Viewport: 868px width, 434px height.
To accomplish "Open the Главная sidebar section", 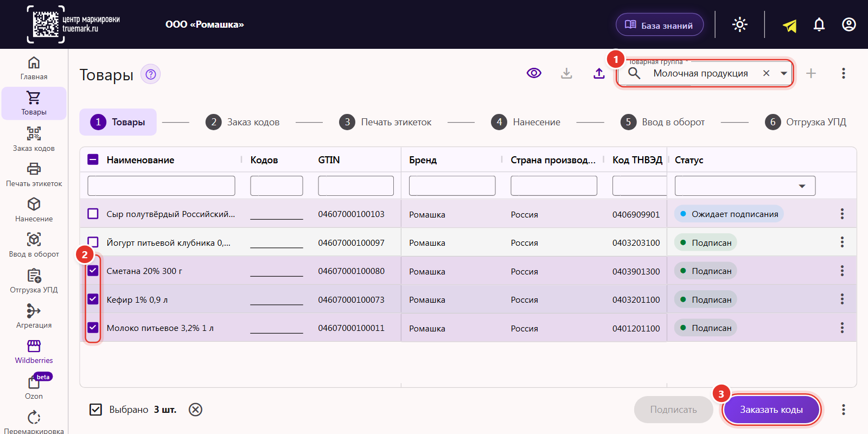I will pos(34,68).
